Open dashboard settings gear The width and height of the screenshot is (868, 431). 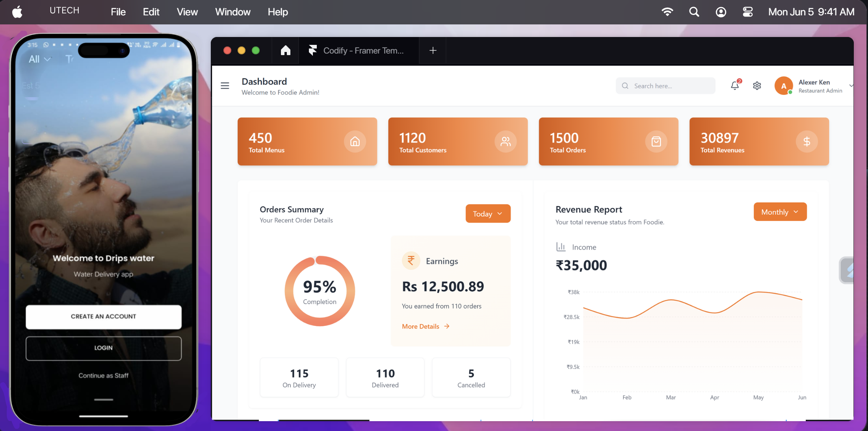point(757,85)
